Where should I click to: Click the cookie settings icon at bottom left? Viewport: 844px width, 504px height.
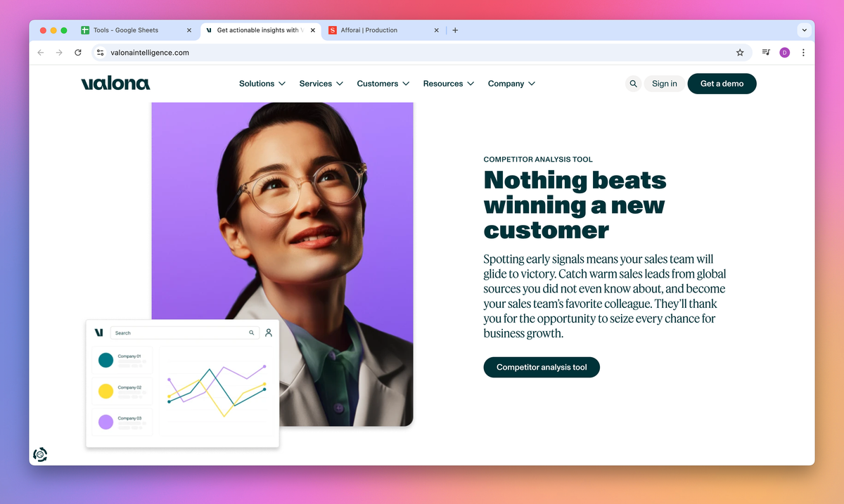point(41,455)
